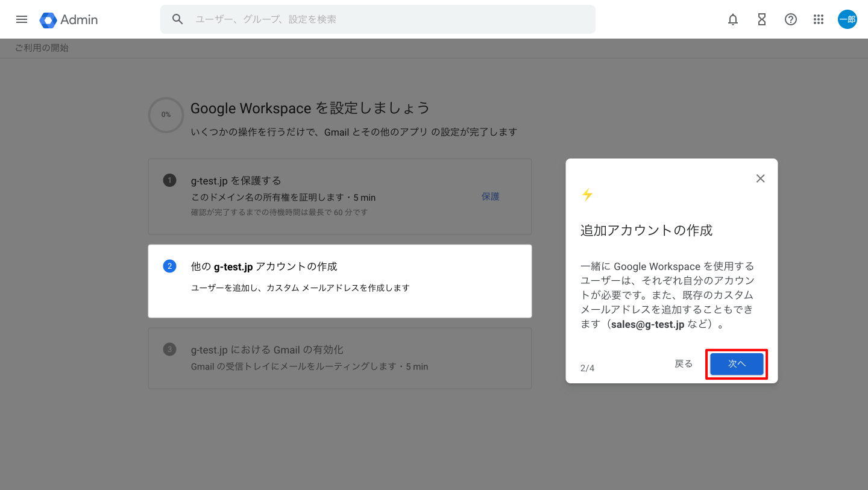The height and width of the screenshot is (490, 868).
Task: Click このドメイン名の所有権を証明します text
Action: click(283, 197)
